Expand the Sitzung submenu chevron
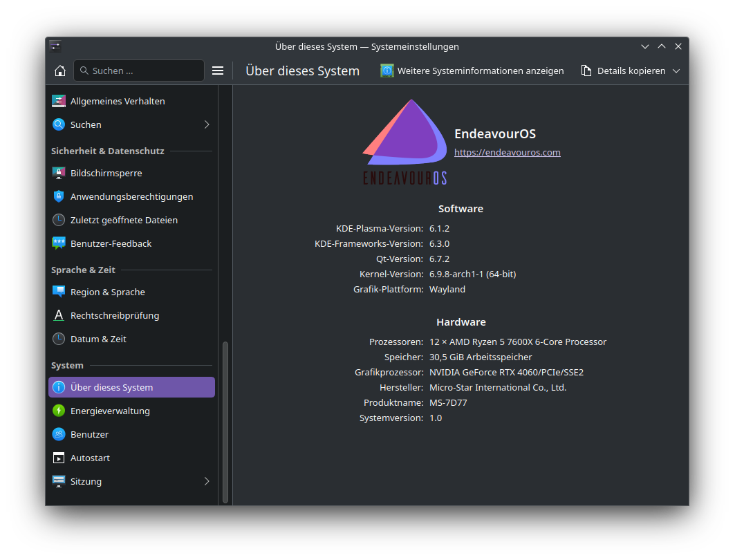The height and width of the screenshot is (560, 735). coord(207,481)
